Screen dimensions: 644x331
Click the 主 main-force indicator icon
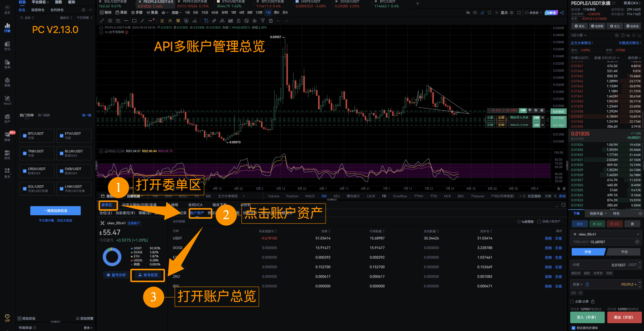[x=162, y=21]
